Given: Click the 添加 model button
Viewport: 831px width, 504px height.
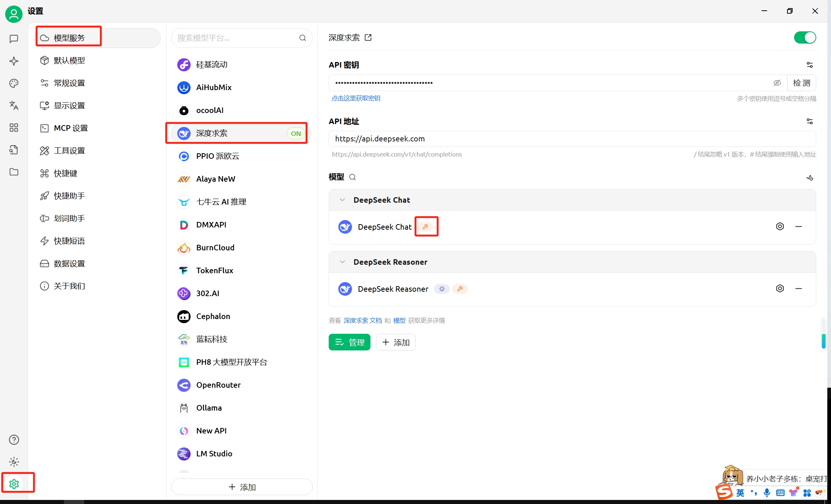Looking at the screenshot, I should [x=396, y=342].
